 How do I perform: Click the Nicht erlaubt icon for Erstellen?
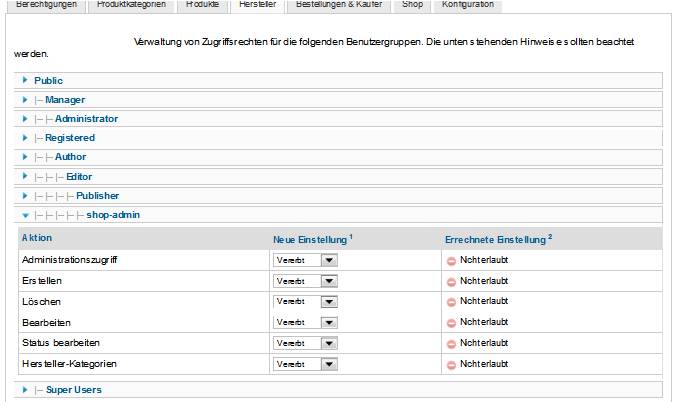(451, 281)
